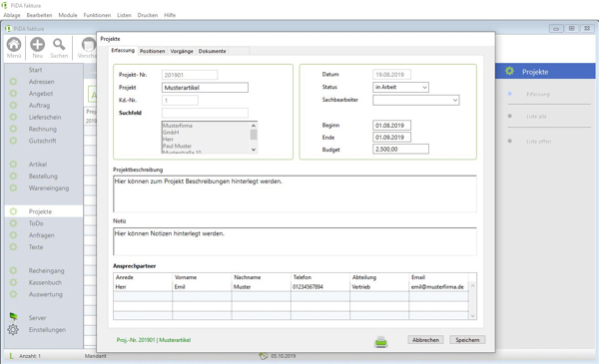Click gear icon next to Wareneingang
This screenshot has width=599, height=364.
[13, 188]
